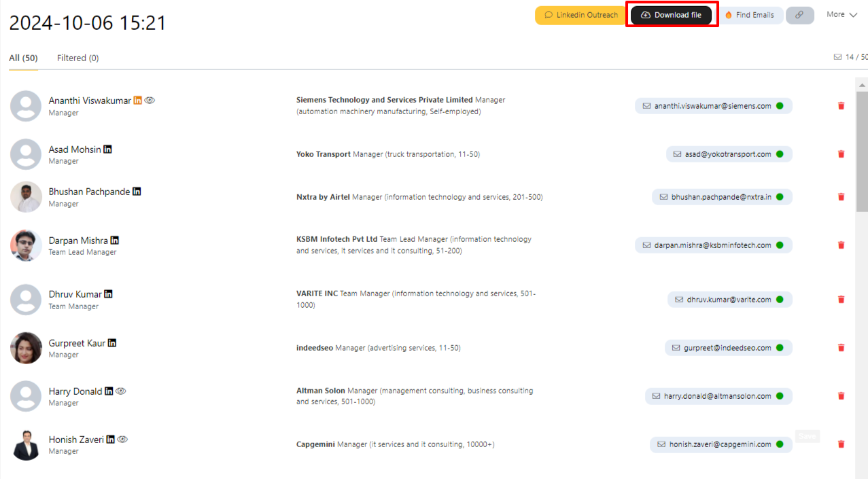The width and height of the screenshot is (868, 479).
Task: Toggle eye icon beside Ananthi Viswakumar
Action: click(150, 101)
